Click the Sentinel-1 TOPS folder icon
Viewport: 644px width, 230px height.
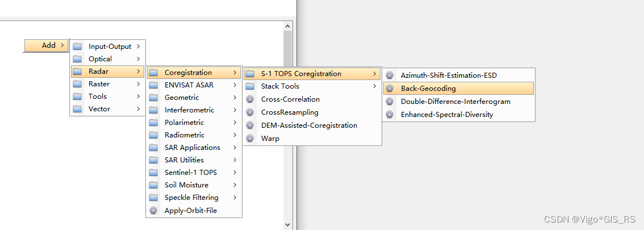tap(153, 173)
